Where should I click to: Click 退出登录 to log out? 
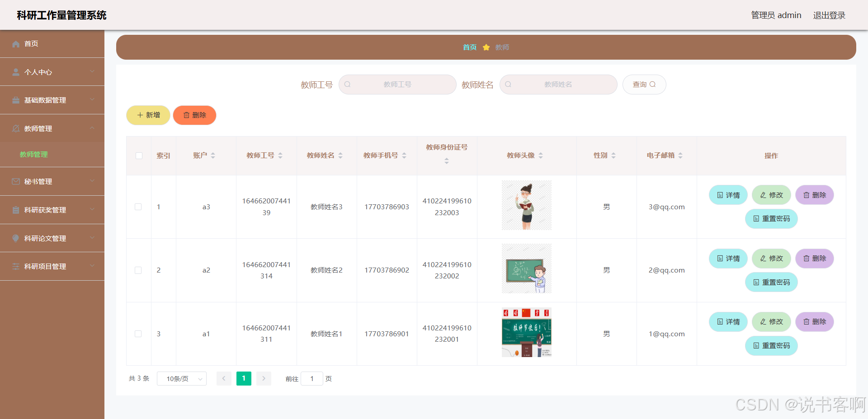coord(829,15)
